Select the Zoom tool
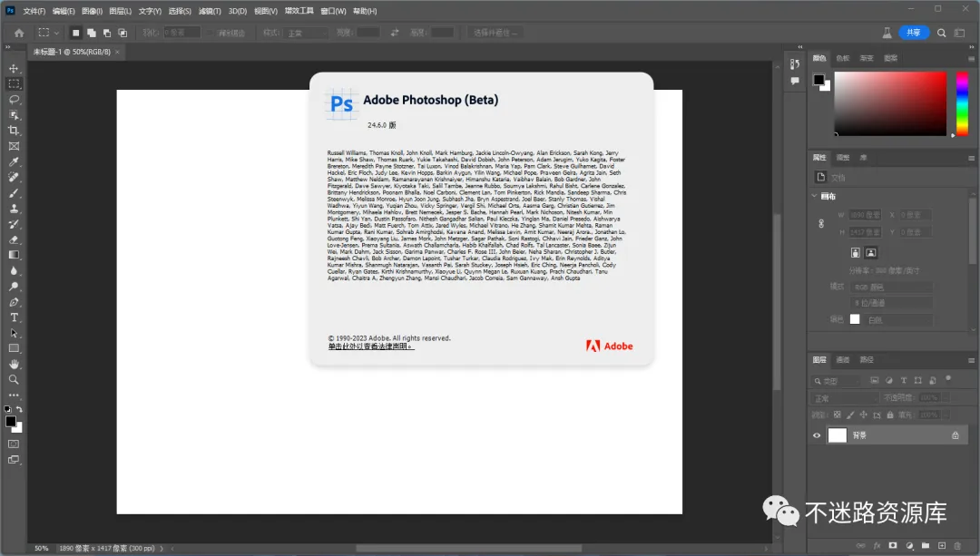Viewport: 980px width, 556px height. tap(14, 380)
